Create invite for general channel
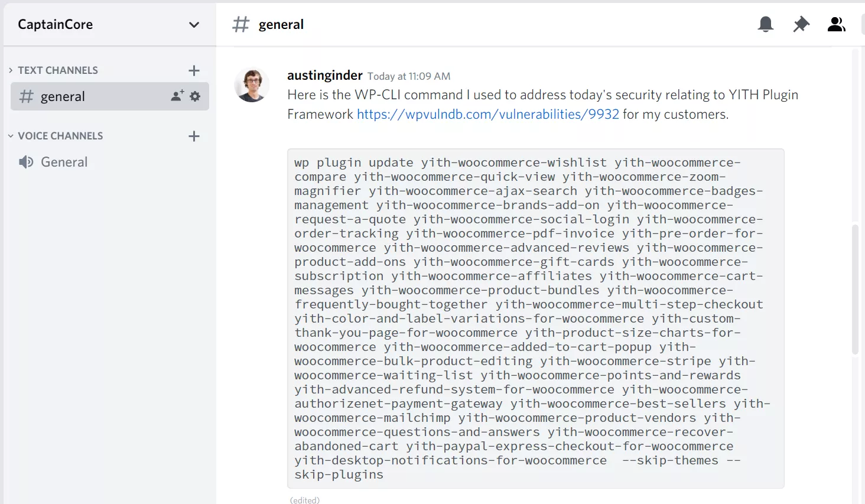Screen dimensions: 865x504 click(177, 96)
